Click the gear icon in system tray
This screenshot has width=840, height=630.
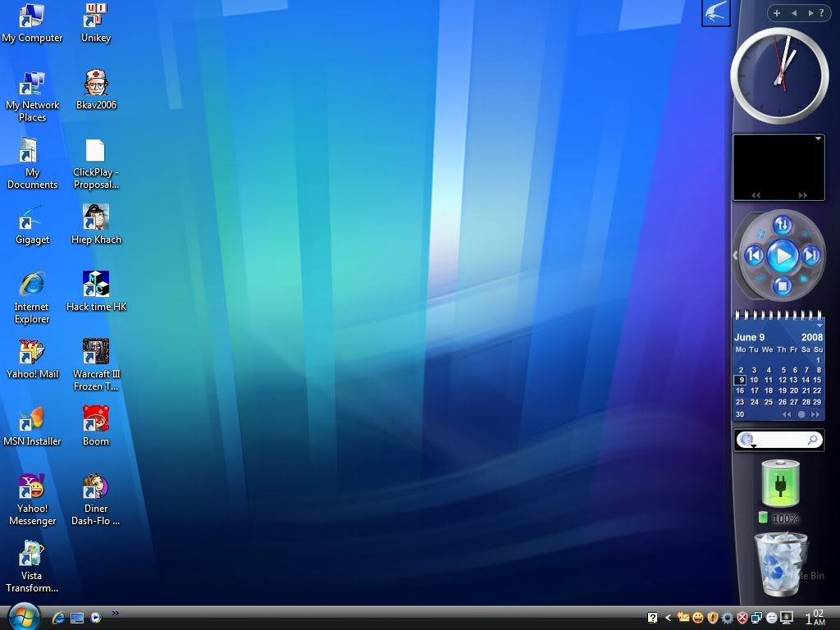coord(727,618)
